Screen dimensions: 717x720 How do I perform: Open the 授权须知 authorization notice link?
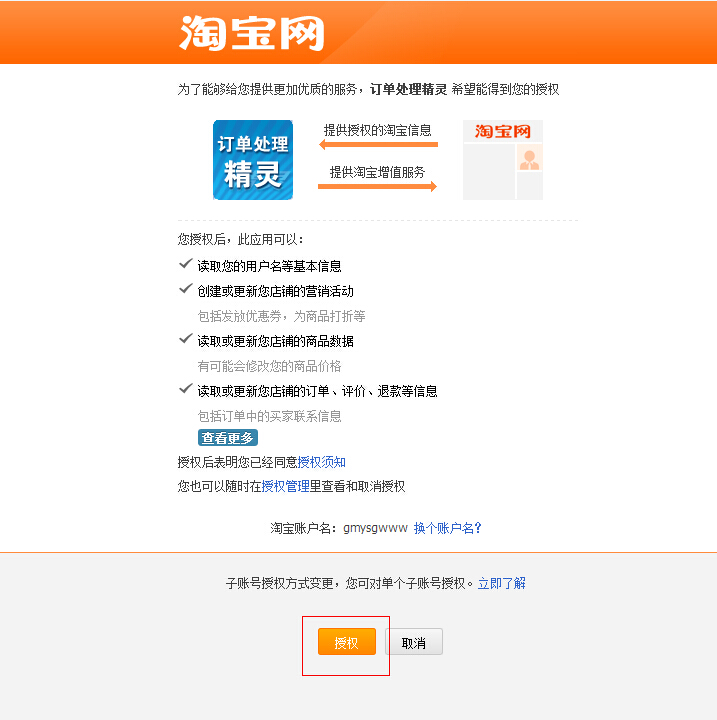pos(322,462)
